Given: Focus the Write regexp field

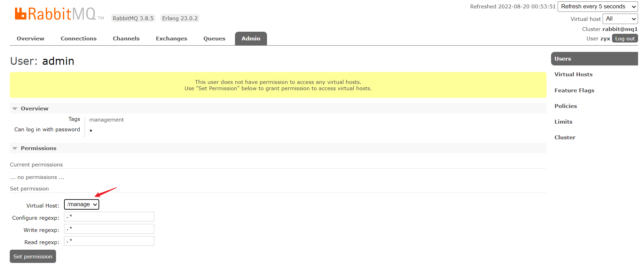Looking at the screenshot, I should click(x=109, y=229).
